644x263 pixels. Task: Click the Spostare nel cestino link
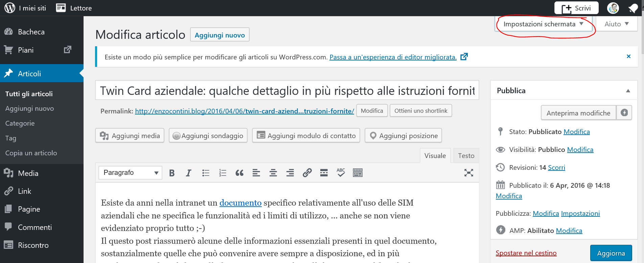coord(526,253)
